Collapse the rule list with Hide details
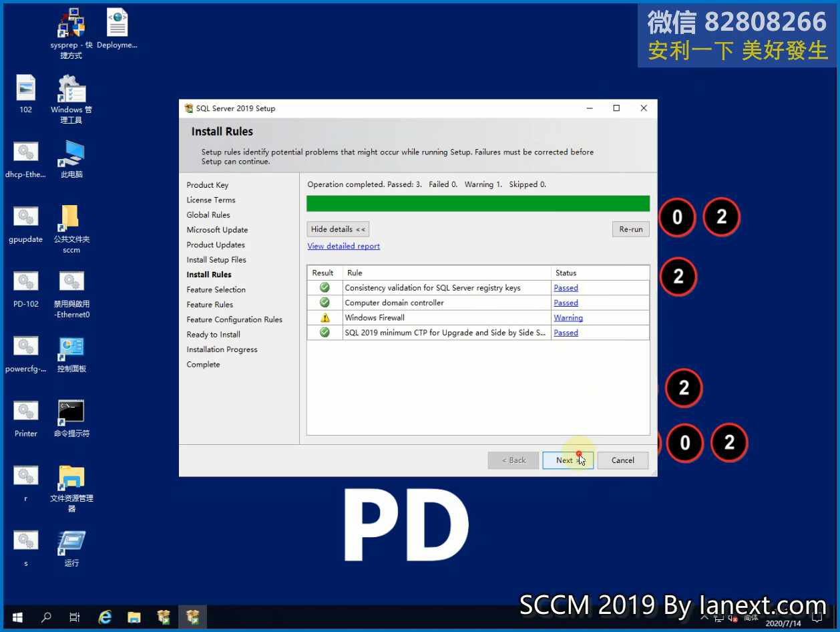The image size is (840, 632). point(338,229)
